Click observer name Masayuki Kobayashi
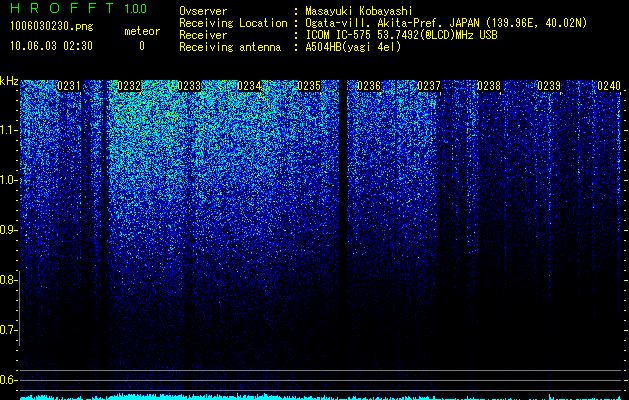Image resolution: width=629 pixels, height=400 pixels. click(x=359, y=11)
